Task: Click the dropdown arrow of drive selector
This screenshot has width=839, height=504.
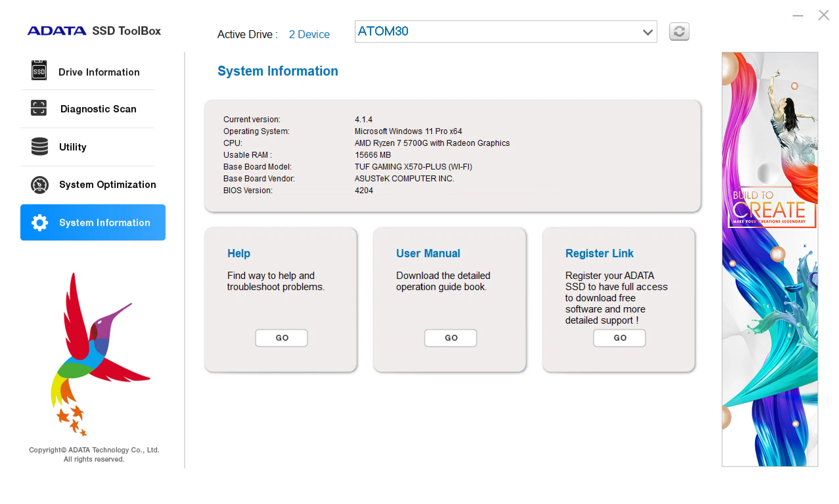Action: (647, 32)
